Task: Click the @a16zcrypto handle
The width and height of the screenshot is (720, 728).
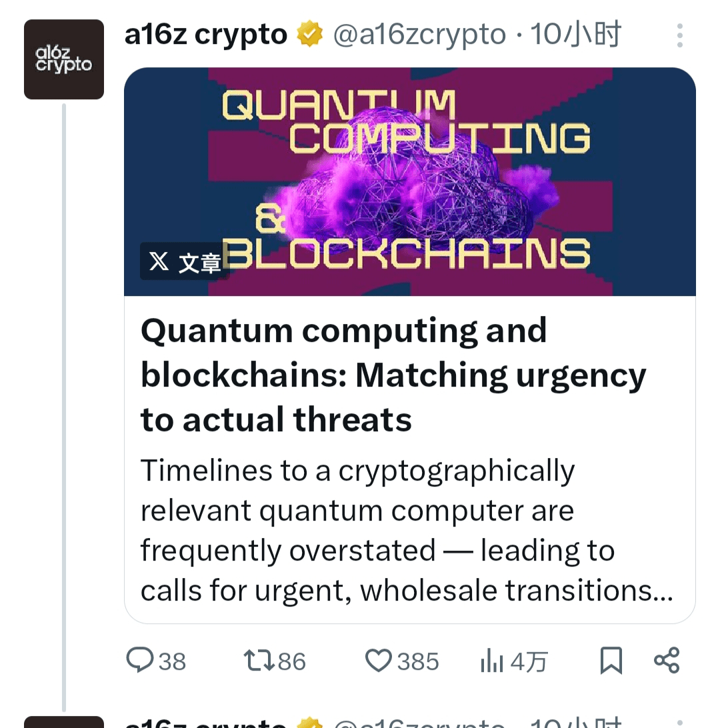Action: coord(419,35)
